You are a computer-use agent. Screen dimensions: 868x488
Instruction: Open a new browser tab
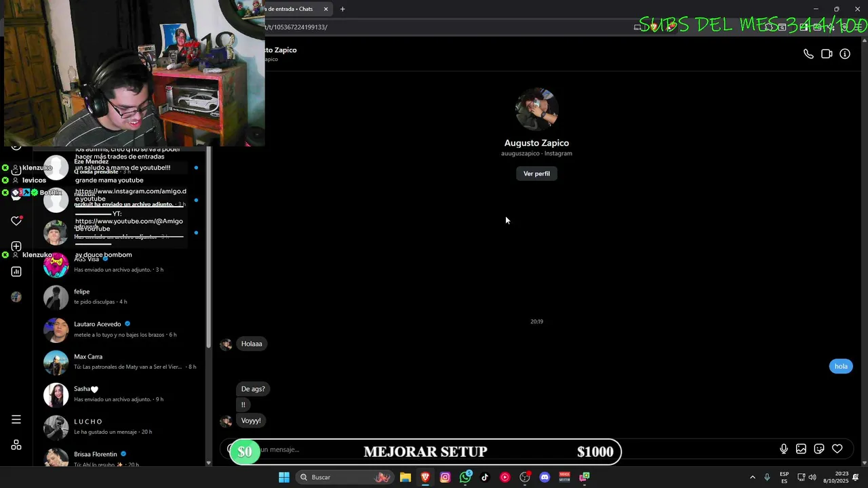point(342,9)
